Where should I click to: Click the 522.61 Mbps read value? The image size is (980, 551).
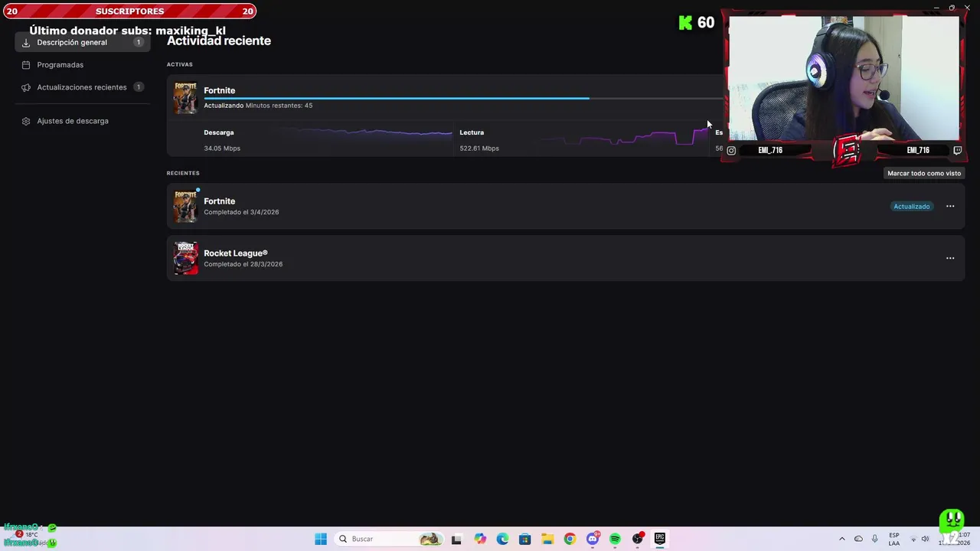479,148
